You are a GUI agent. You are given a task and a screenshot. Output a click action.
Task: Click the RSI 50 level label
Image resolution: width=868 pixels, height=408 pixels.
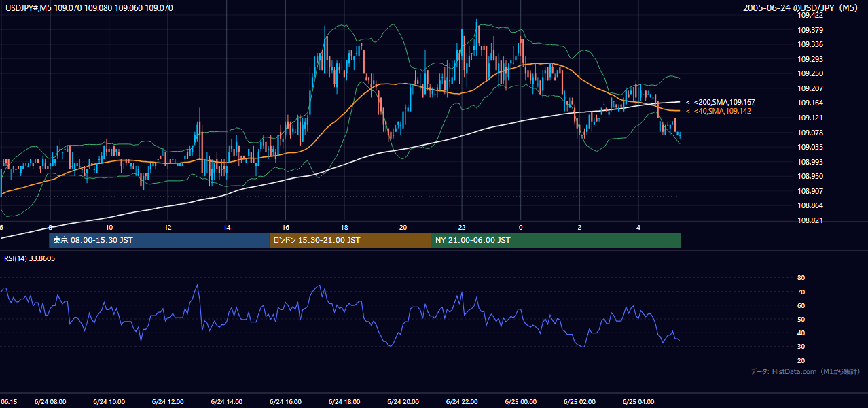pyautogui.click(x=801, y=319)
